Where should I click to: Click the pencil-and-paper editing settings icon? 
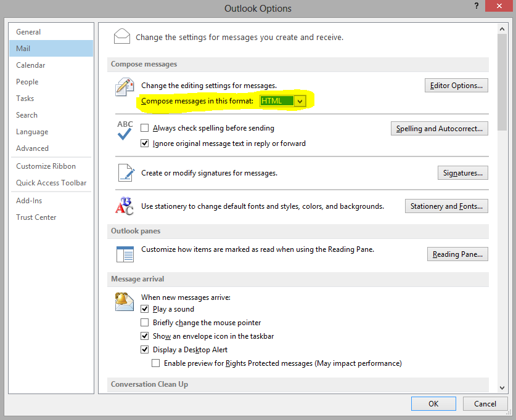tap(125, 87)
